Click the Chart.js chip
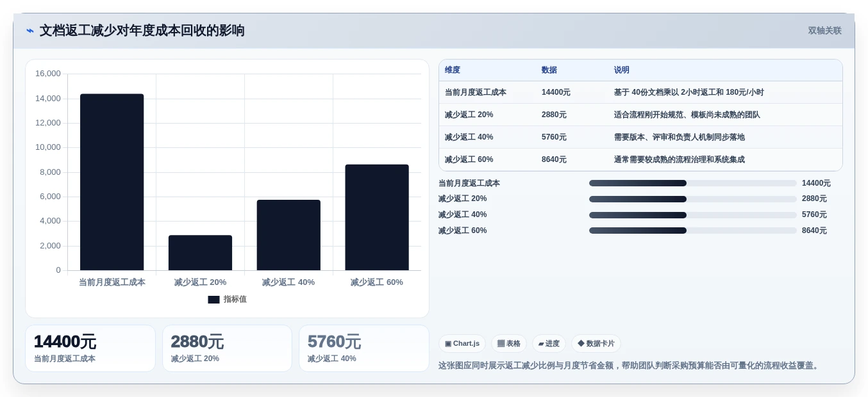 [462, 344]
